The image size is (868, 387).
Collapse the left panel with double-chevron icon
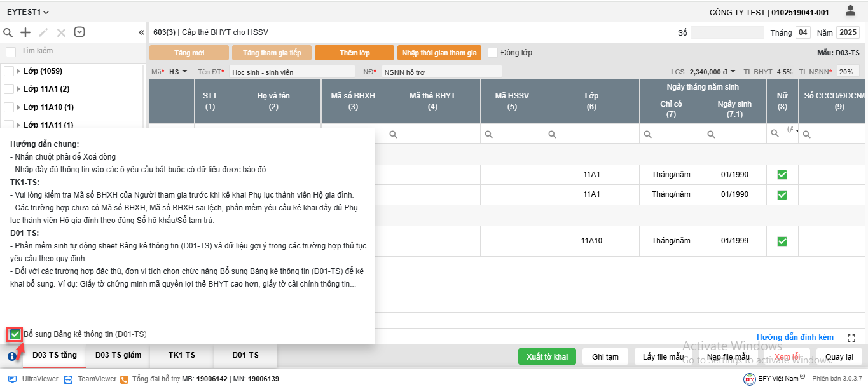pos(141,32)
